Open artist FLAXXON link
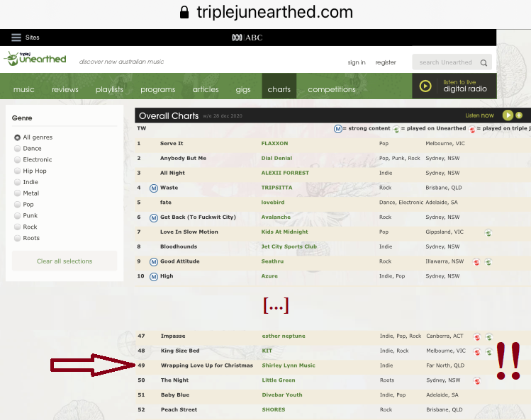 274,144
